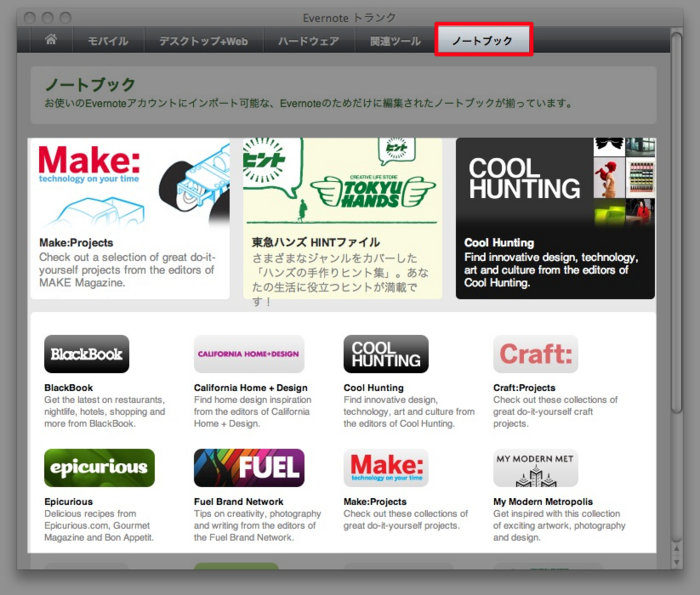The width and height of the screenshot is (700, 595).
Task: Open the Make: featured banner image
Action: point(130,184)
